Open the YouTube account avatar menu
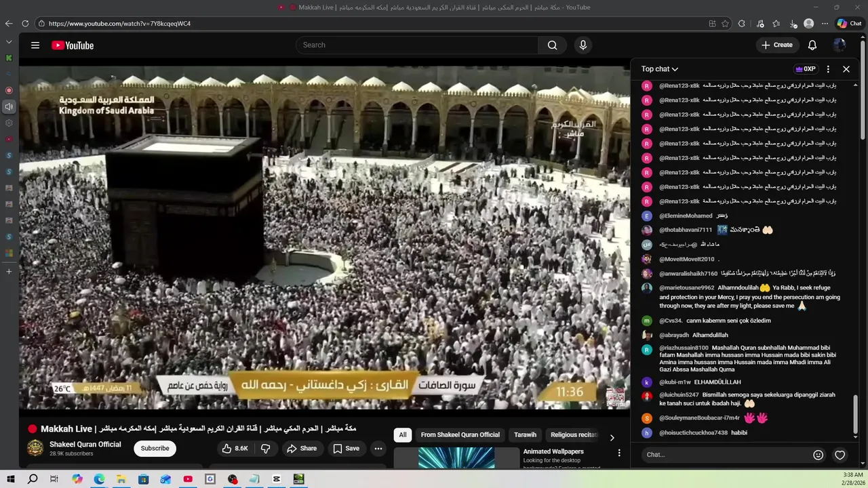868x488 pixels. click(x=840, y=45)
